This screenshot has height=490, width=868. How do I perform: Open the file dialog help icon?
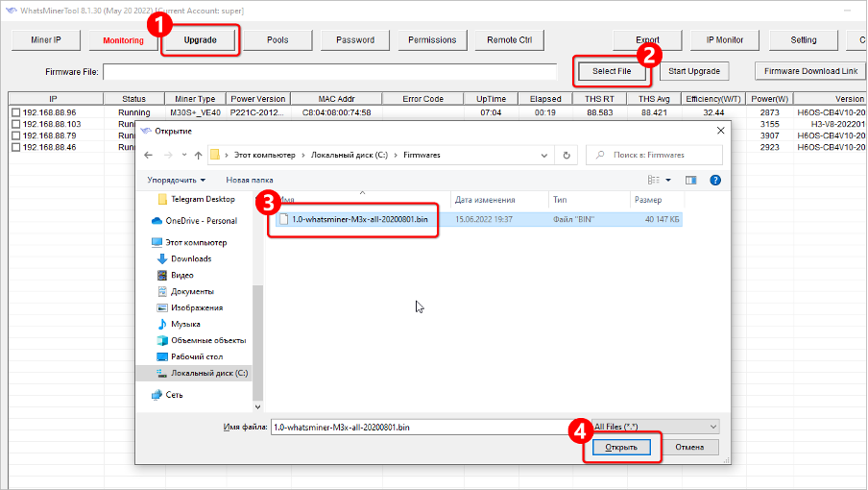tap(715, 180)
